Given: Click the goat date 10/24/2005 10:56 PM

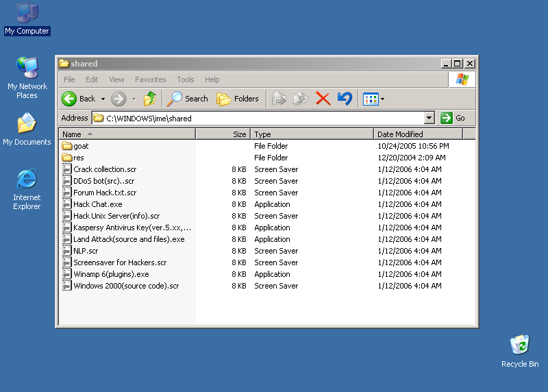Looking at the screenshot, I should pos(413,146).
